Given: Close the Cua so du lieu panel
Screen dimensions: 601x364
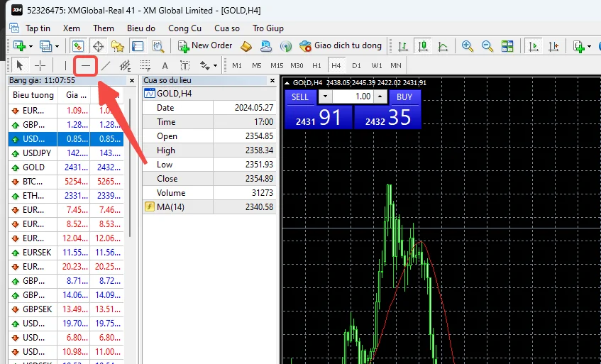Looking at the screenshot, I should coord(272,80).
